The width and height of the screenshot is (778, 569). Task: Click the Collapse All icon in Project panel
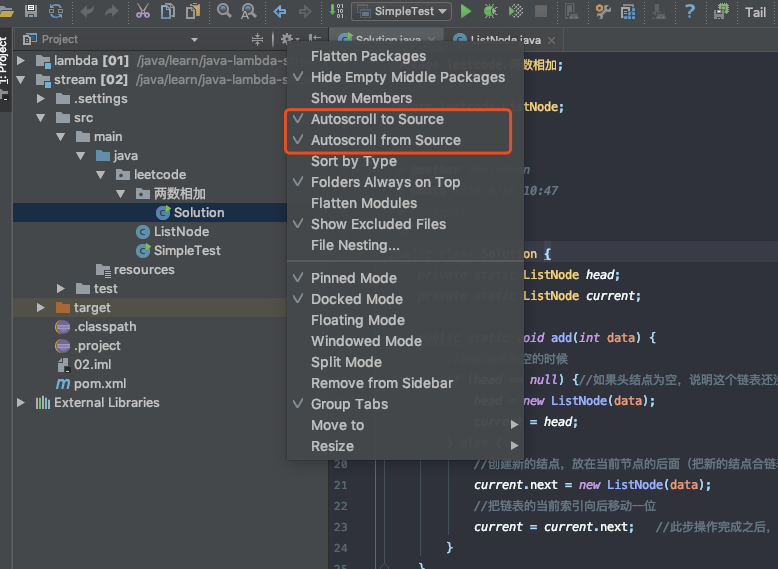257,39
